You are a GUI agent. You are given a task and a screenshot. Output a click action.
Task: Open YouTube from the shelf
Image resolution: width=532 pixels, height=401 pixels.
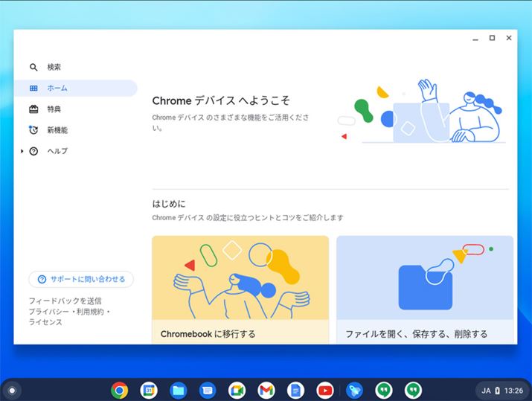[325, 391]
